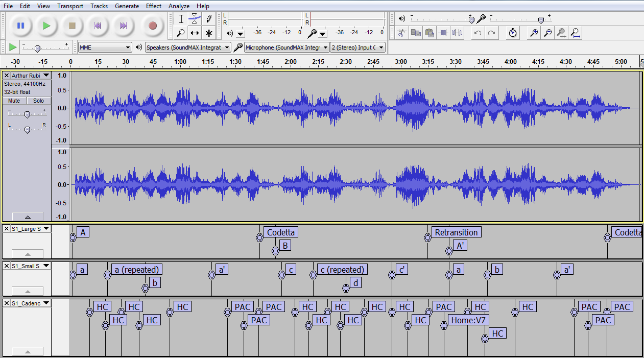The image size is (644, 358).
Task: Select the Time Shift tool
Action: click(x=195, y=33)
